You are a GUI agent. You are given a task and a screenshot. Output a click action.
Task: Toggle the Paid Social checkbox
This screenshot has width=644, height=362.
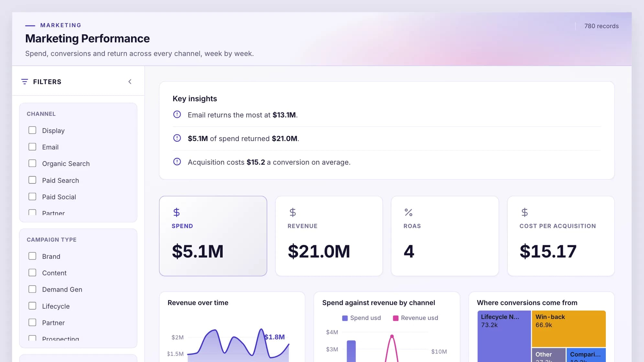pyautogui.click(x=32, y=196)
